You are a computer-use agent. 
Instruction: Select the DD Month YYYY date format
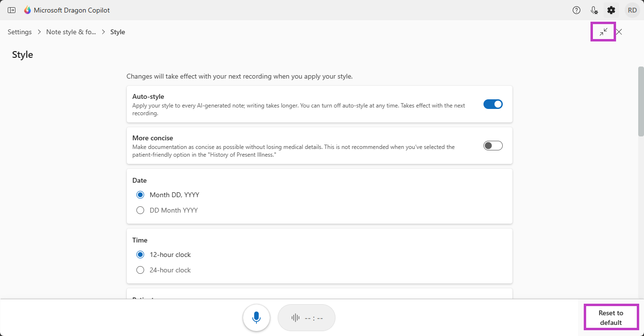[140, 210]
